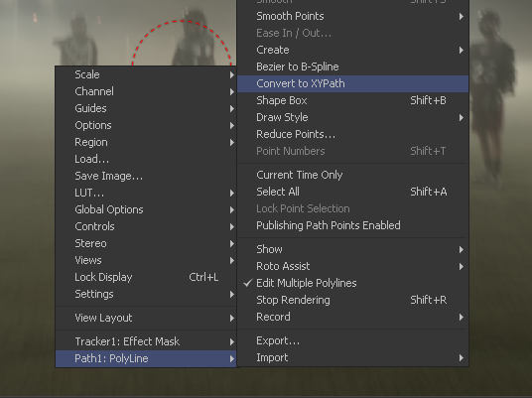532x398 pixels.
Task: Click Stop Rendering entry
Action: [x=353, y=300]
